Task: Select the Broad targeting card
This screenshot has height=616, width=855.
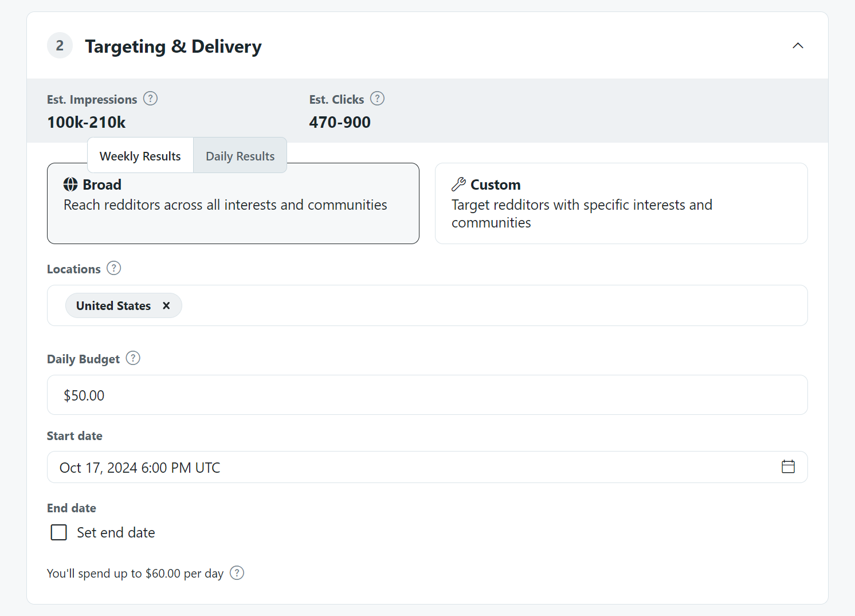Action: pyautogui.click(x=233, y=203)
